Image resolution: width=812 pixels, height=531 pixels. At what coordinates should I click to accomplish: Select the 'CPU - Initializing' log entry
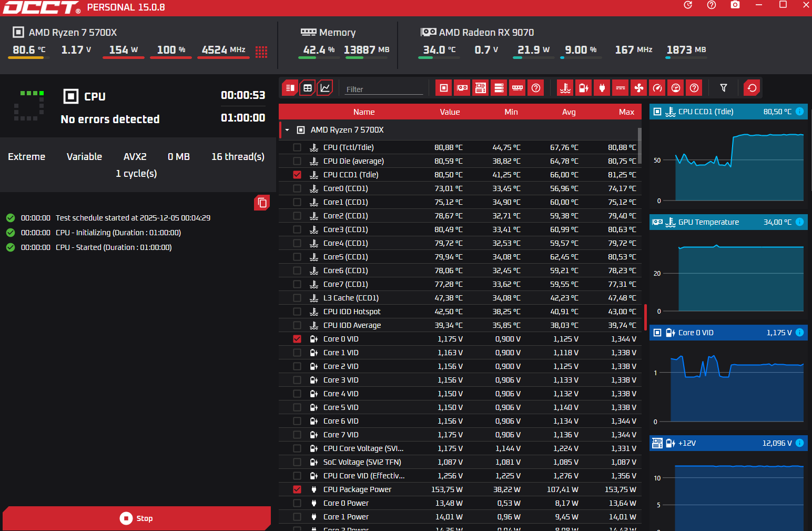pos(118,233)
